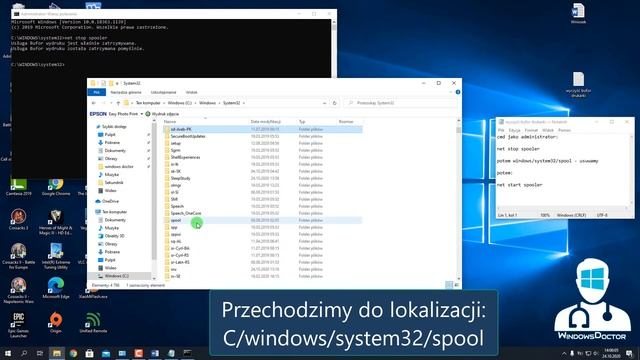This screenshot has height=360, width=640.
Task: Open Word from the taskbar
Action: coord(155,353)
